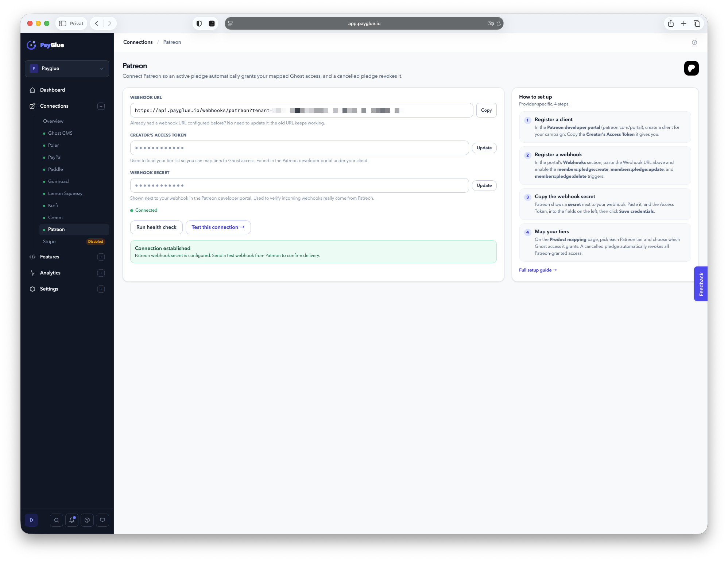
Task: Collapse the Connections section
Action: pos(101,106)
